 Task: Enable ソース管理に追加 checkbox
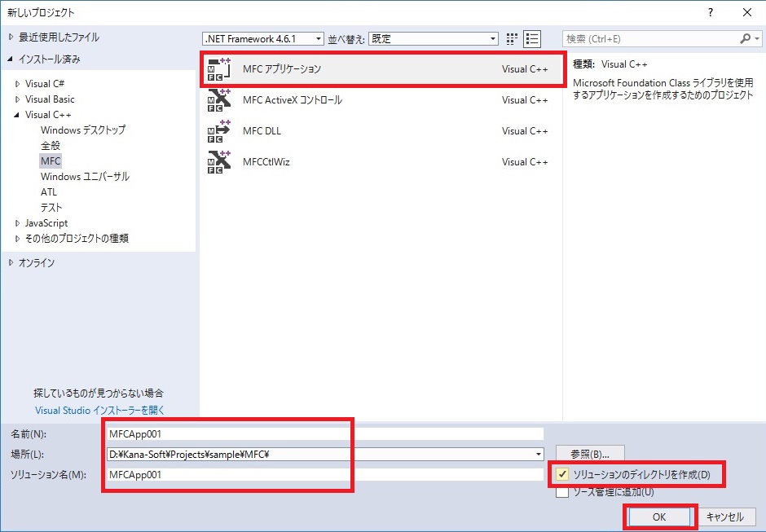pos(562,492)
